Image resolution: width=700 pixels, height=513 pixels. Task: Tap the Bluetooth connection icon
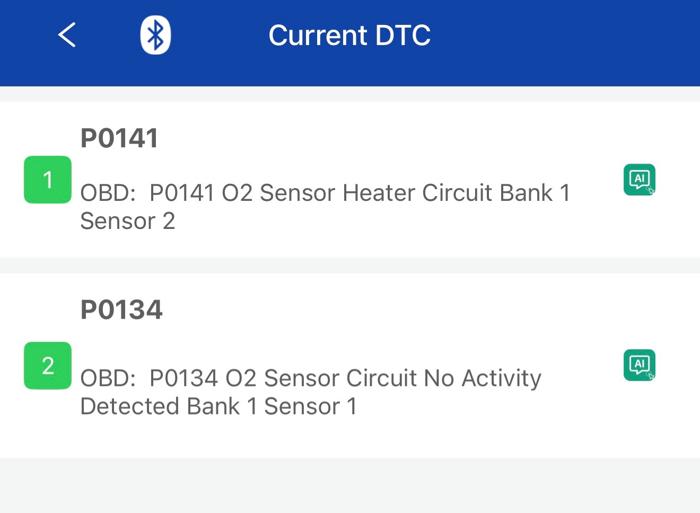click(x=155, y=35)
